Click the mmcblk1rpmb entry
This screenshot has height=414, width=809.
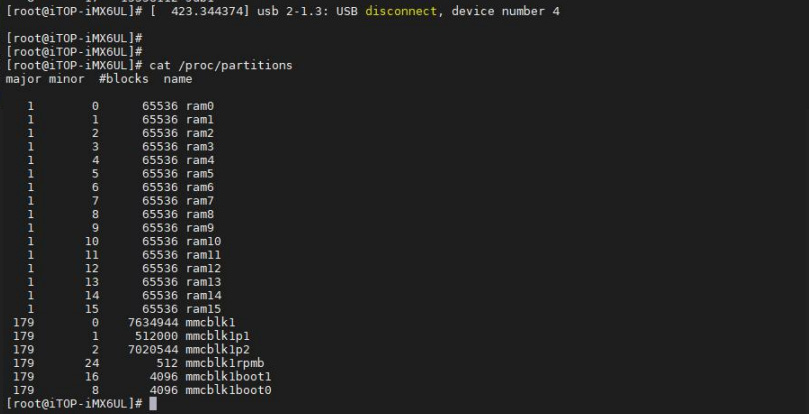[x=225, y=363]
